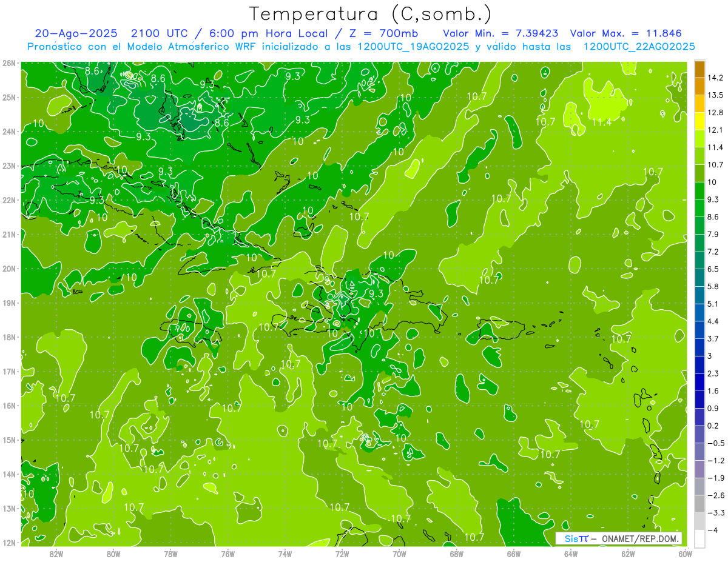Click the 'ONAMET/REP.DOM.' credit label
Viewport: 728px width, 562px height.
639,538
